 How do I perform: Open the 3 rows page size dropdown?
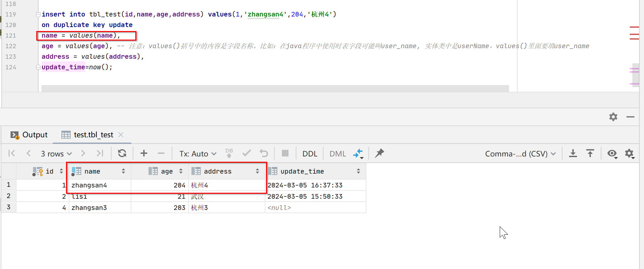[56, 154]
